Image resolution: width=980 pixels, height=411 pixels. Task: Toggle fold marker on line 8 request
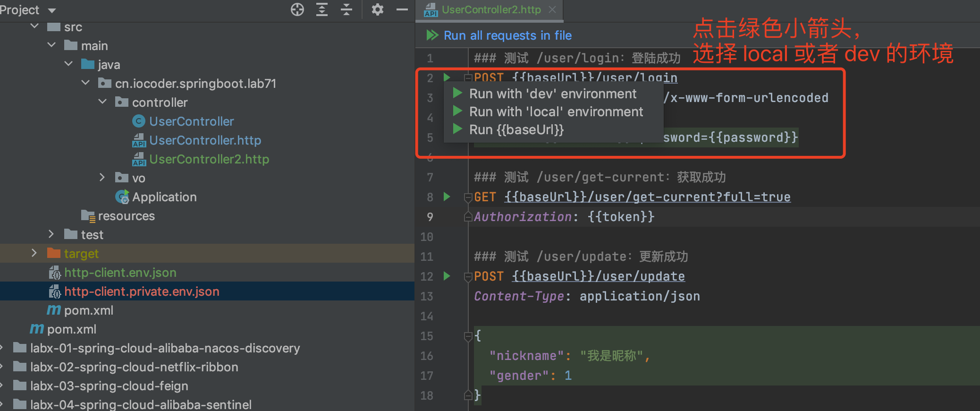[468, 197]
